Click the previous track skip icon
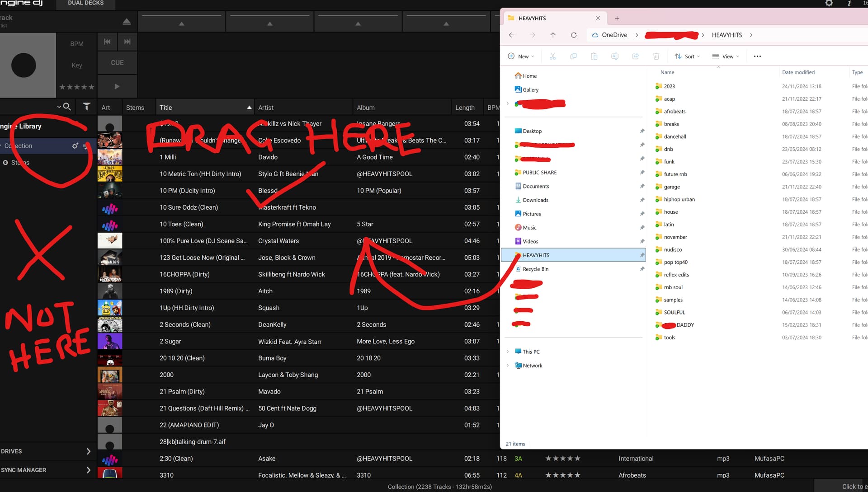The image size is (868, 492). click(107, 42)
